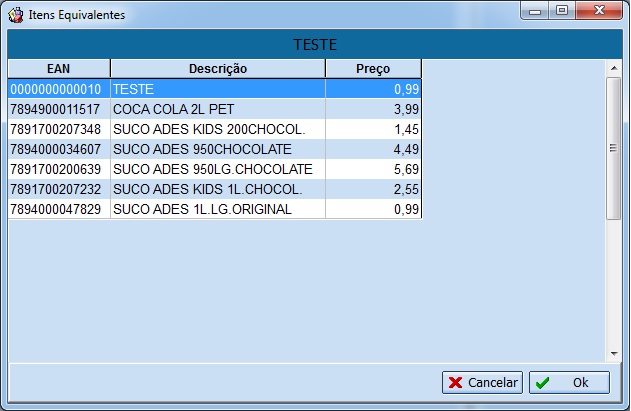Click price 5,69 cell
Image resolution: width=631 pixels, height=411 pixels.
(x=373, y=169)
